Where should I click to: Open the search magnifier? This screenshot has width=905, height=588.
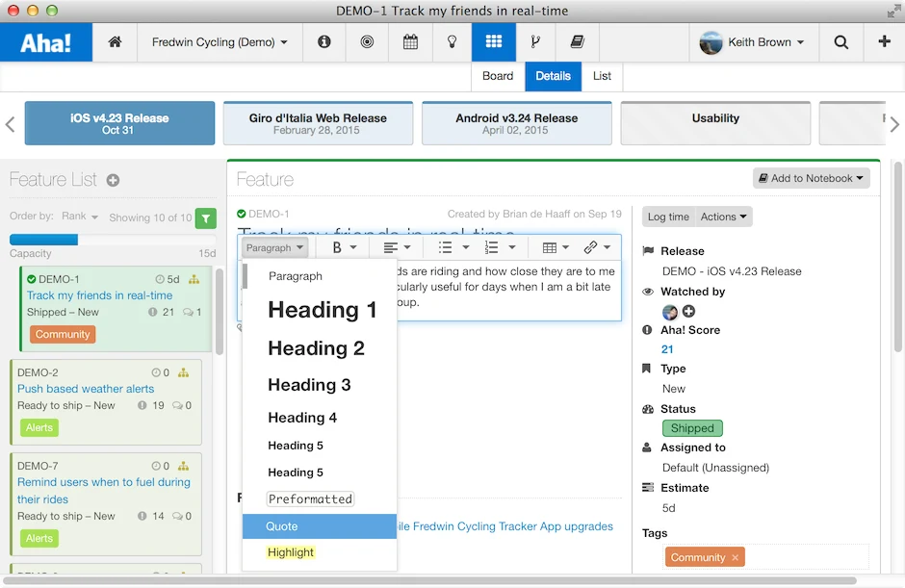point(840,42)
